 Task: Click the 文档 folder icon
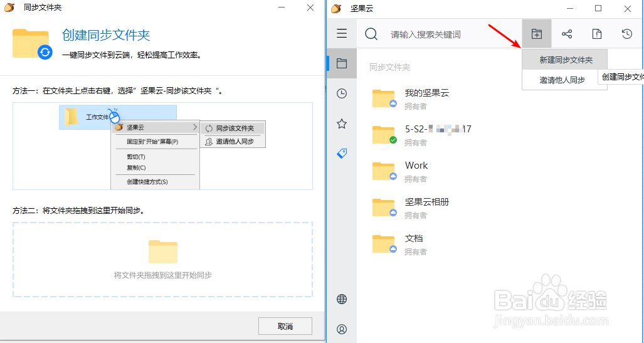coord(384,243)
